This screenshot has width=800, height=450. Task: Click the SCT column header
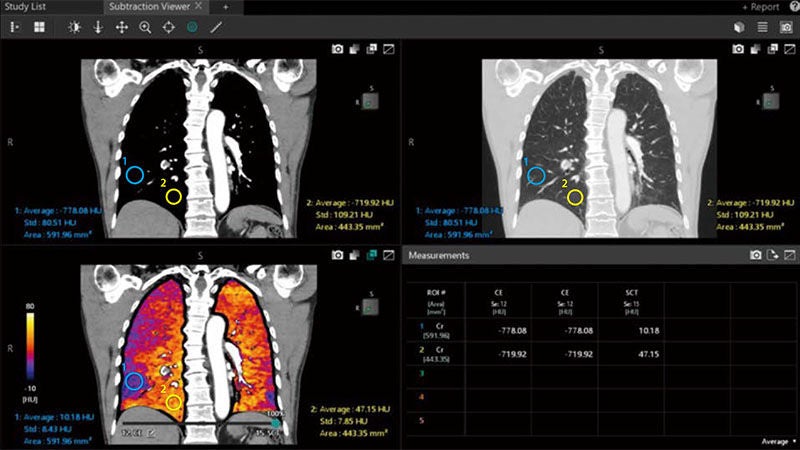click(x=631, y=302)
